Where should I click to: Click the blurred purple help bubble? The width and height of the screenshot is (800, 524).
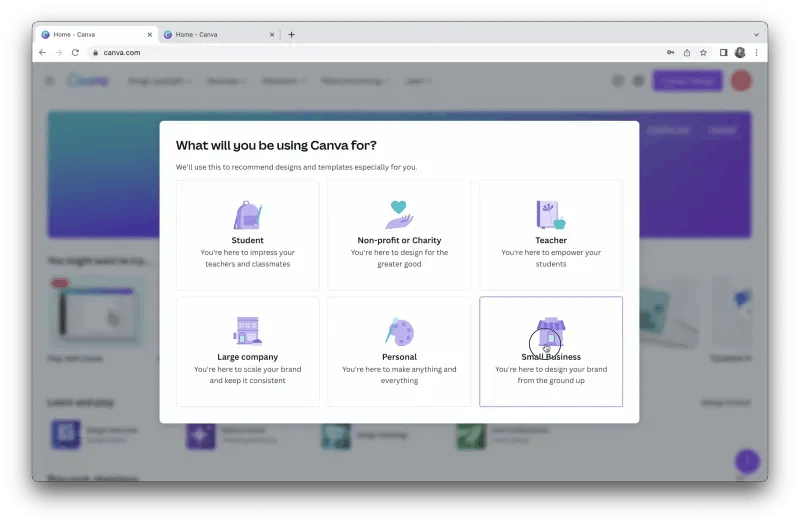747,461
